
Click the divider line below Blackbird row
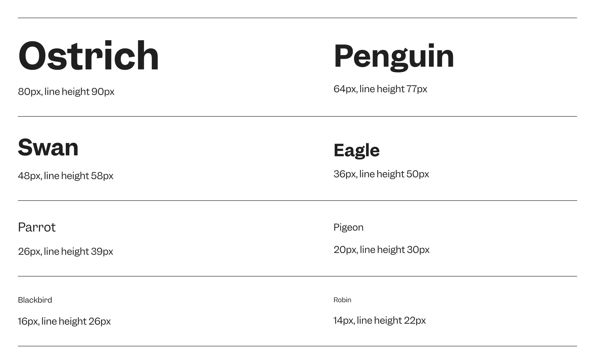(297, 346)
